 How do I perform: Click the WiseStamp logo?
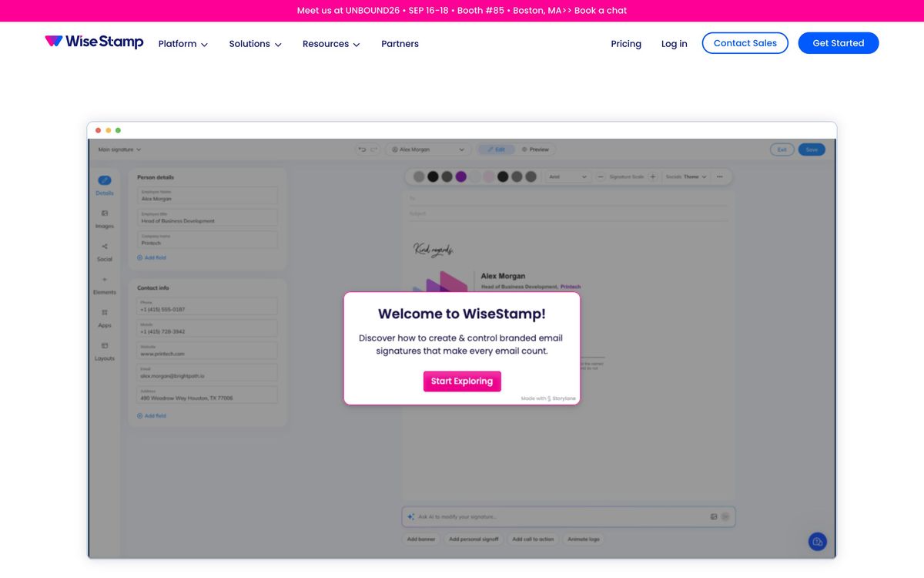(x=94, y=42)
